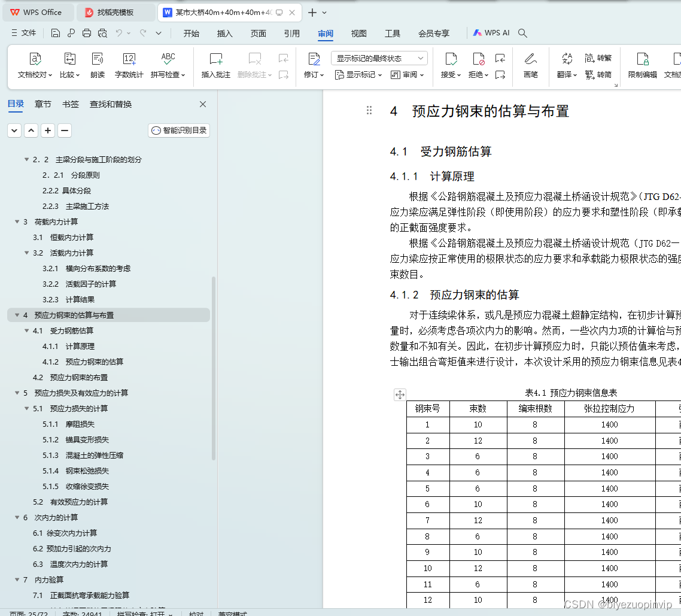The height and width of the screenshot is (616, 681).
Task: Click the 接受 accept changes icon
Action: tap(451, 59)
